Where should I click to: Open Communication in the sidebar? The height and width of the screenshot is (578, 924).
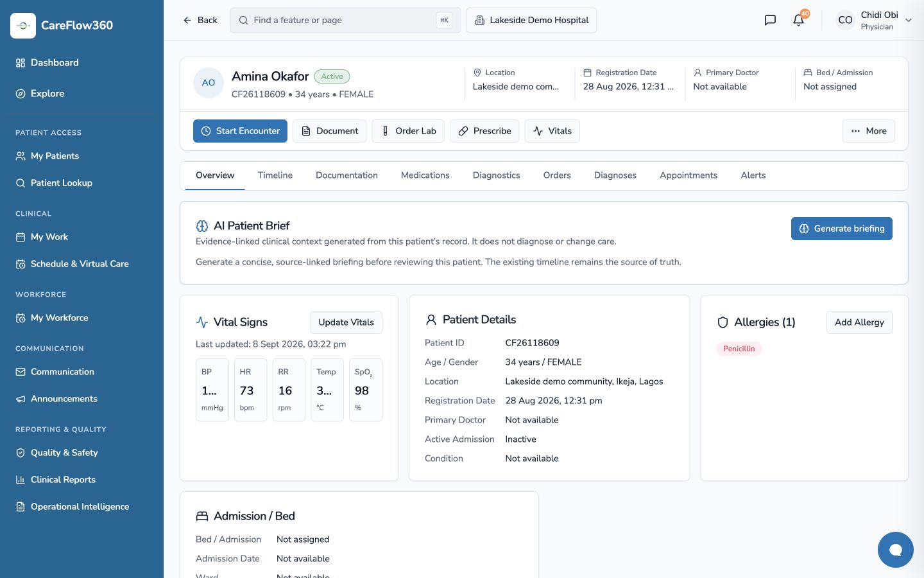point(82,372)
